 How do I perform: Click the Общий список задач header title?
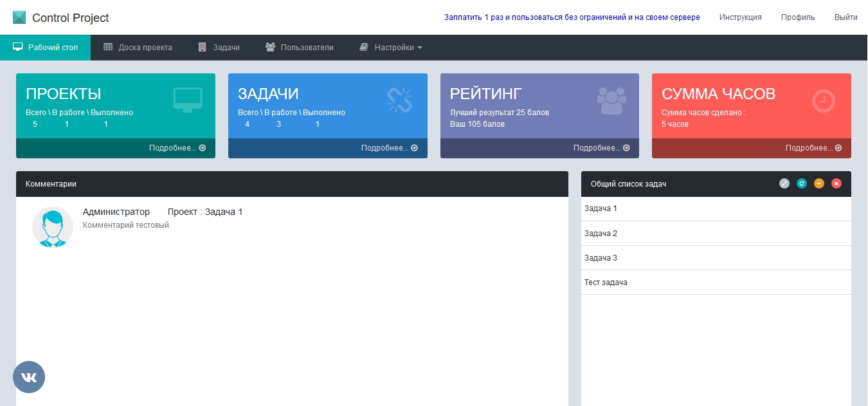(628, 184)
